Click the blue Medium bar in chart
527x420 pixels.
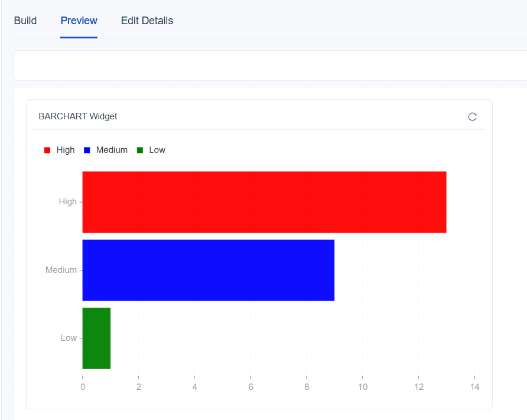point(208,270)
